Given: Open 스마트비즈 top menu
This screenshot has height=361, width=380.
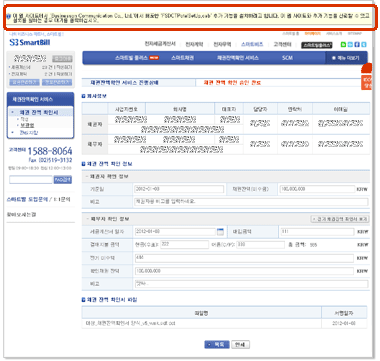Looking at the screenshot, I should 252,44.
